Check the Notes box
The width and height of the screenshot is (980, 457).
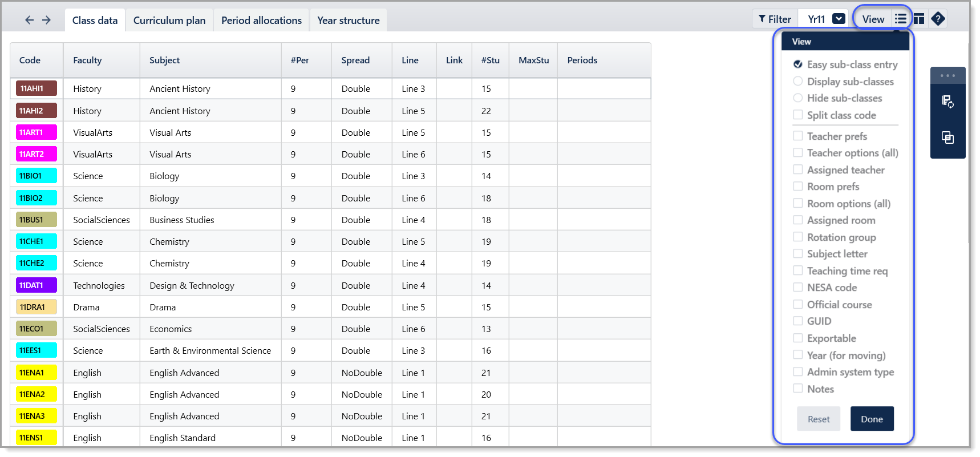[x=798, y=389]
